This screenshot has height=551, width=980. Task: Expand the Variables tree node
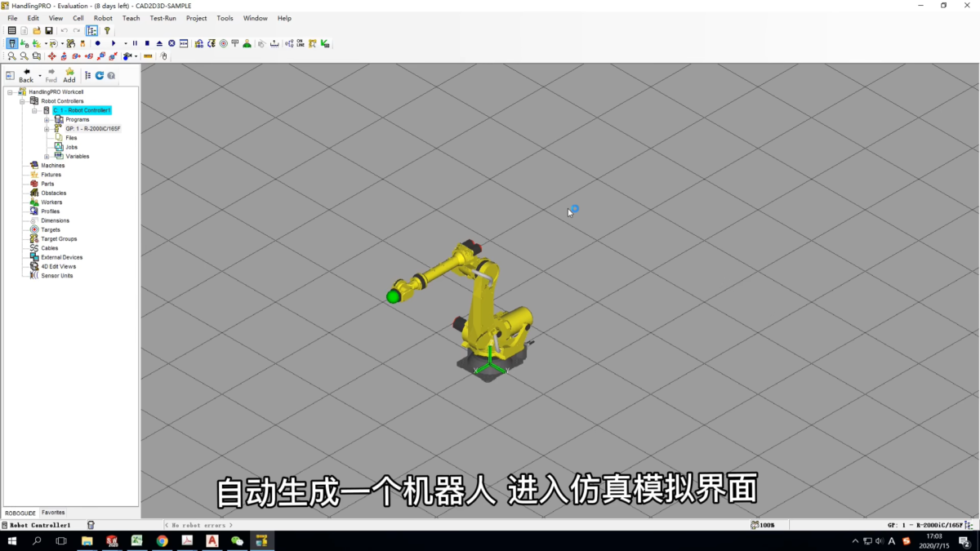tap(47, 156)
